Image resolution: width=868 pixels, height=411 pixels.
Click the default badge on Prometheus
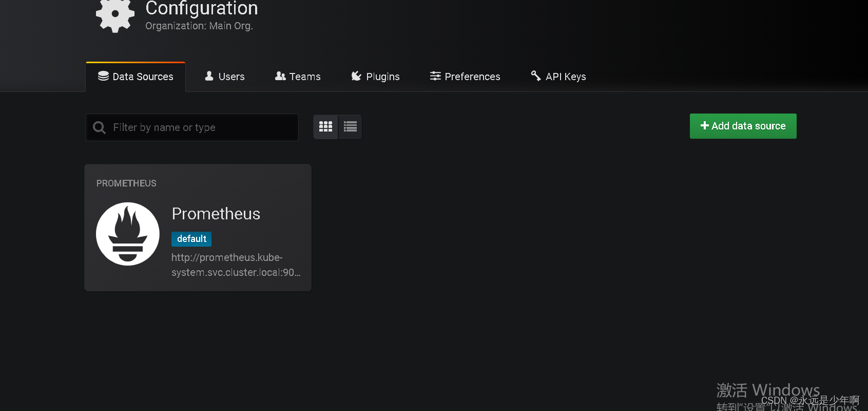(191, 239)
